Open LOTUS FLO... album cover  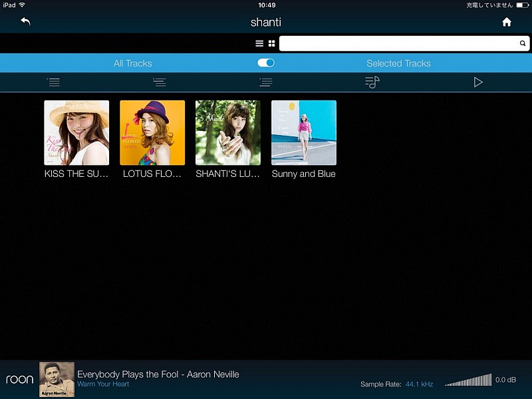152,132
